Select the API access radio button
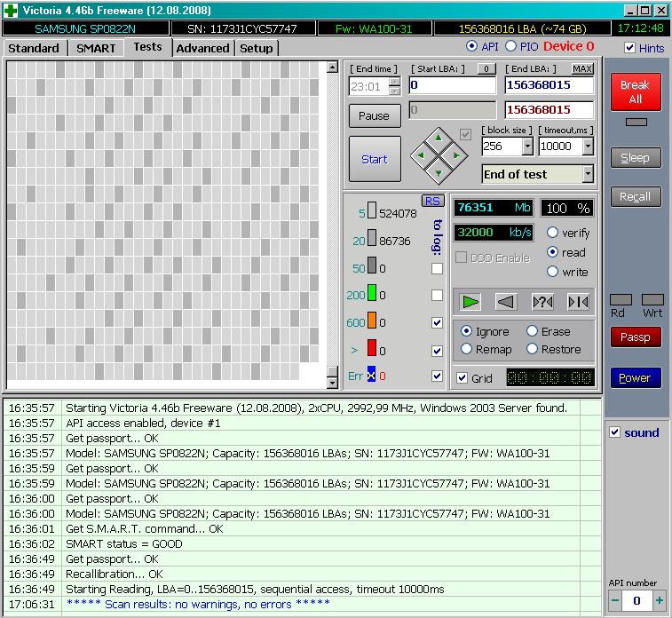This screenshot has width=672, height=618. tap(471, 46)
